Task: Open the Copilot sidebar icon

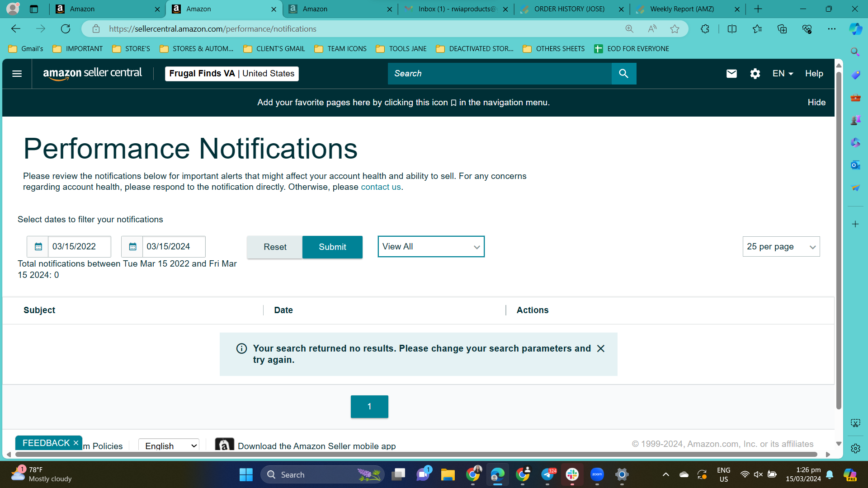Action: (x=855, y=29)
